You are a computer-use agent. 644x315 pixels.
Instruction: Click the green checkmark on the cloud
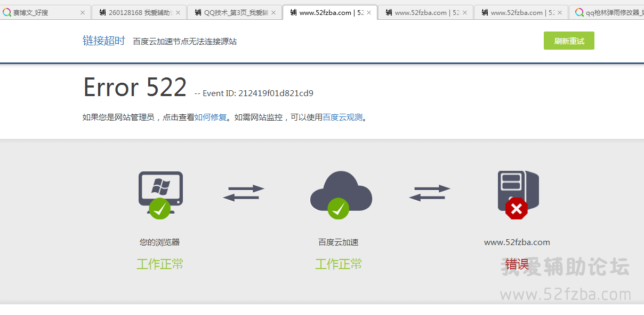[x=338, y=208]
